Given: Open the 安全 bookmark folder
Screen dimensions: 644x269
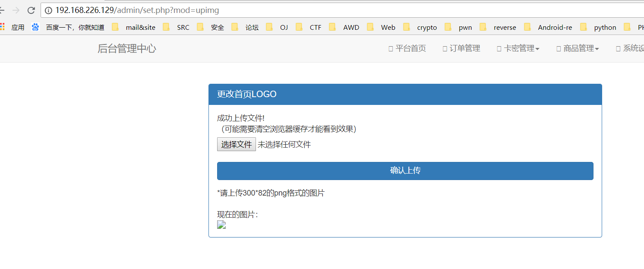Looking at the screenshot, I should (211, 27).
